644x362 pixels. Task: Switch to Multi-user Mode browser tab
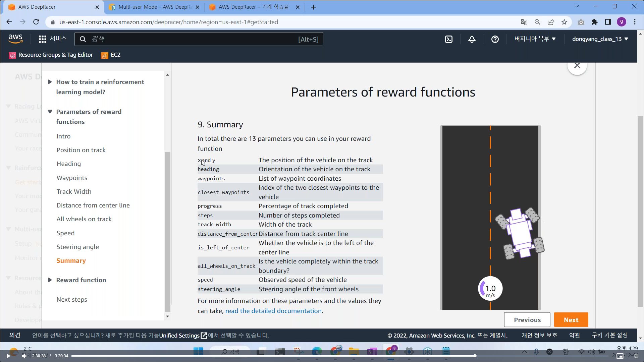154,7
